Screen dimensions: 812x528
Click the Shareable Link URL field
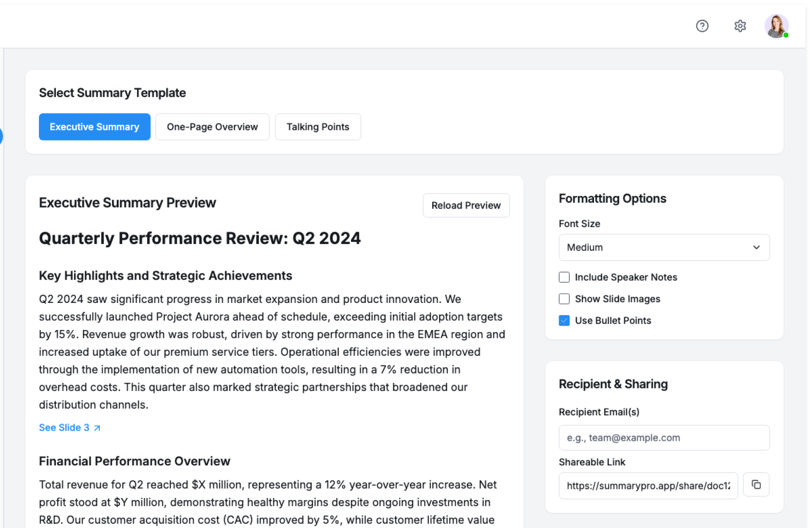click(x=648, y=486)
